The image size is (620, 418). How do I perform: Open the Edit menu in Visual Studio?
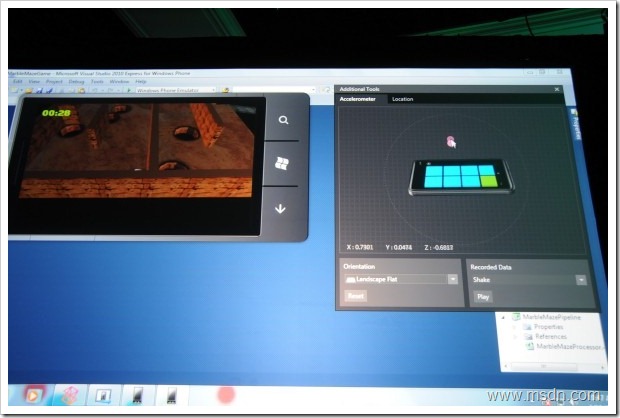click(17, 81)
